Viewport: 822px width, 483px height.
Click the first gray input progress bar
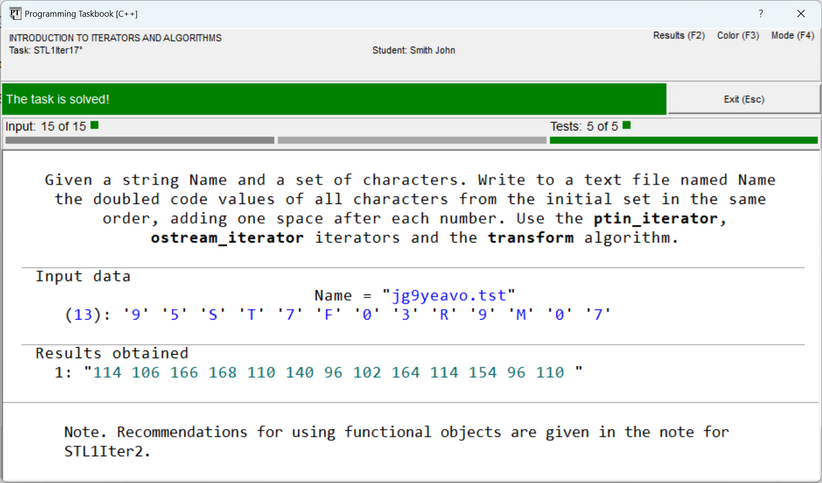click(x=140, y=141)
